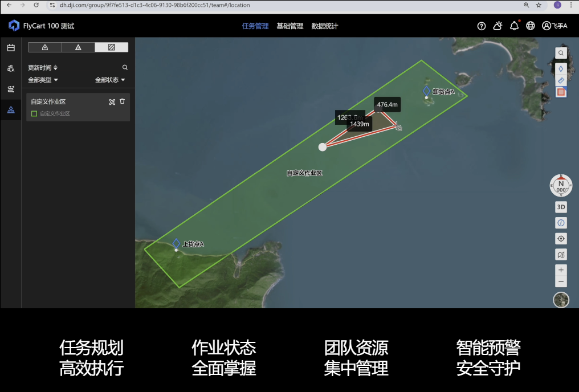Open the 数据统计 tab
This screenshot has height=392, width=579.
coord(325,26)
